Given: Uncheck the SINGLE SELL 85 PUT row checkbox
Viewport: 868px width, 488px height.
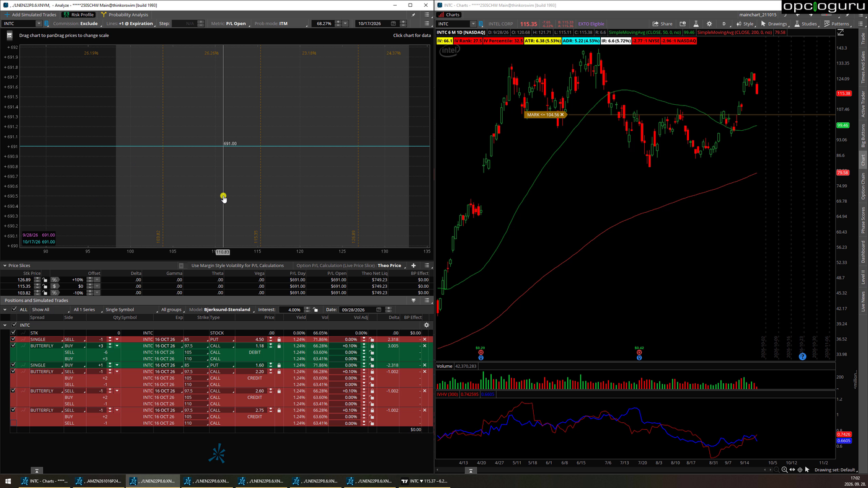Looking at the screenshot, I should pos(13,339).
